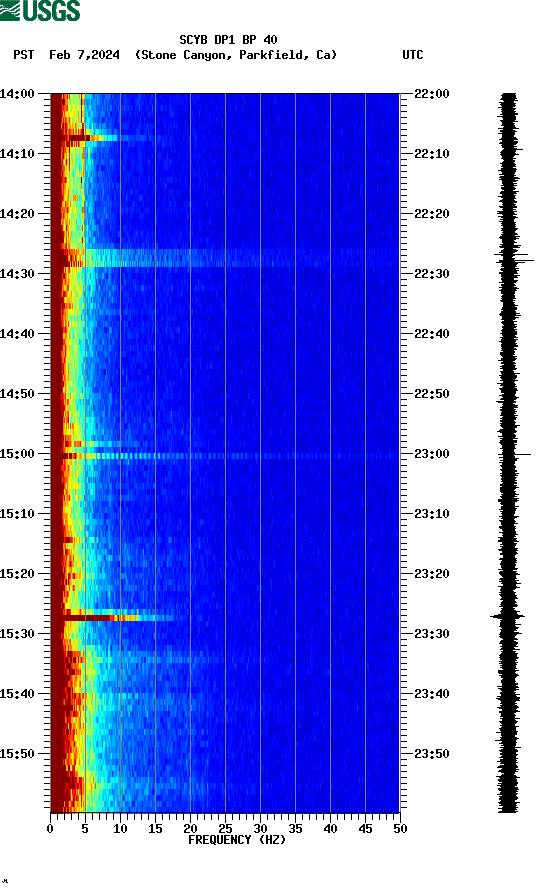This screenshot has width=552, height=892.
Task: Click the 23:00 UTC time label
Action: tap(432, 453)
